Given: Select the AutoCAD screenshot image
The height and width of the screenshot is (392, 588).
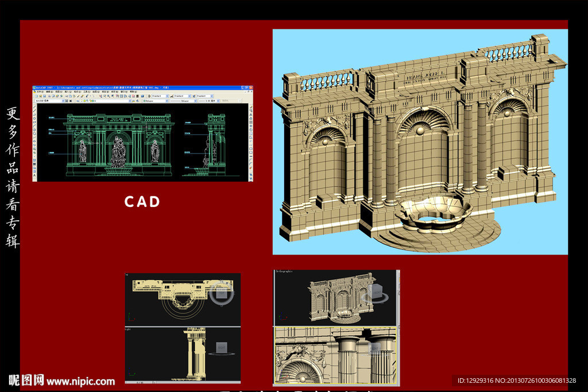Looking at the screenshot, I should coord(143,134).
